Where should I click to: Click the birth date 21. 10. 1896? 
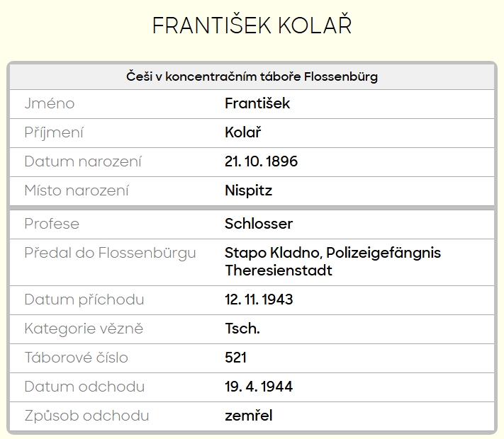click(261, 161)
